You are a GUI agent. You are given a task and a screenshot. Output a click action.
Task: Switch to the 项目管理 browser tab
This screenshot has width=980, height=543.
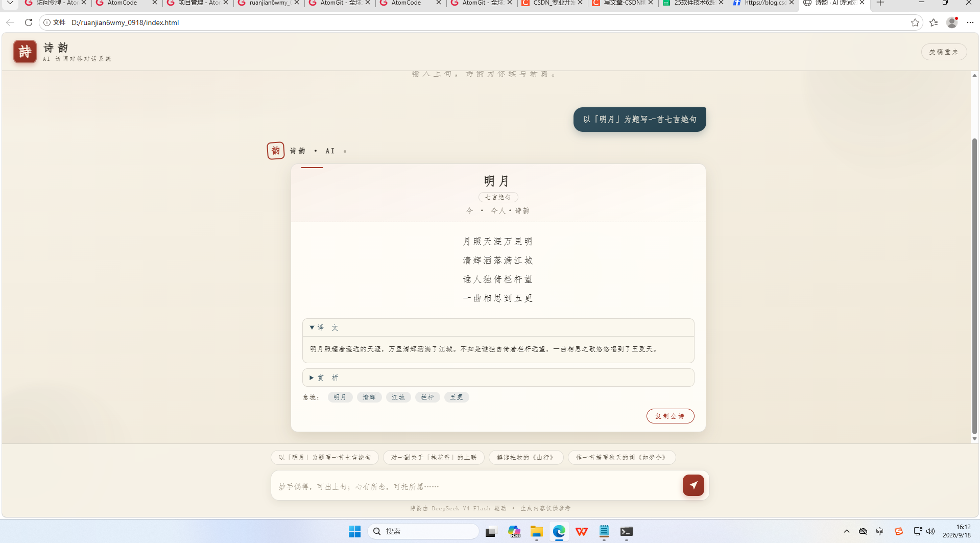tap(198, 3)
